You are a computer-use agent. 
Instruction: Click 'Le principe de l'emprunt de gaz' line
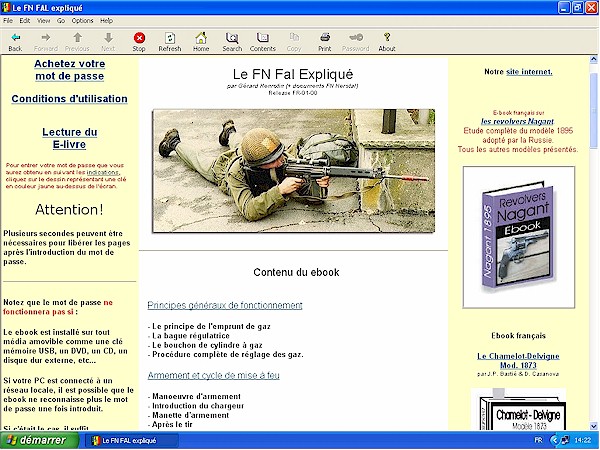click(209, 326)
